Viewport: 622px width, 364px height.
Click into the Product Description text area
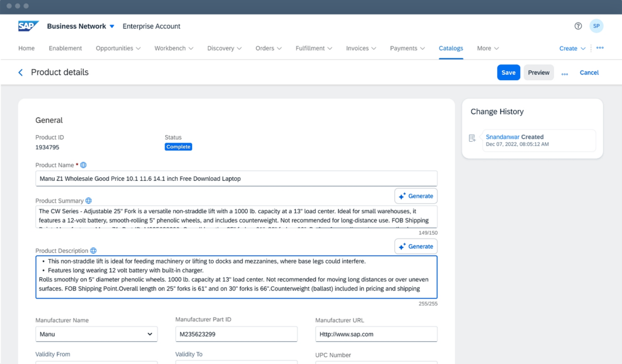click(x=237, y=277)
